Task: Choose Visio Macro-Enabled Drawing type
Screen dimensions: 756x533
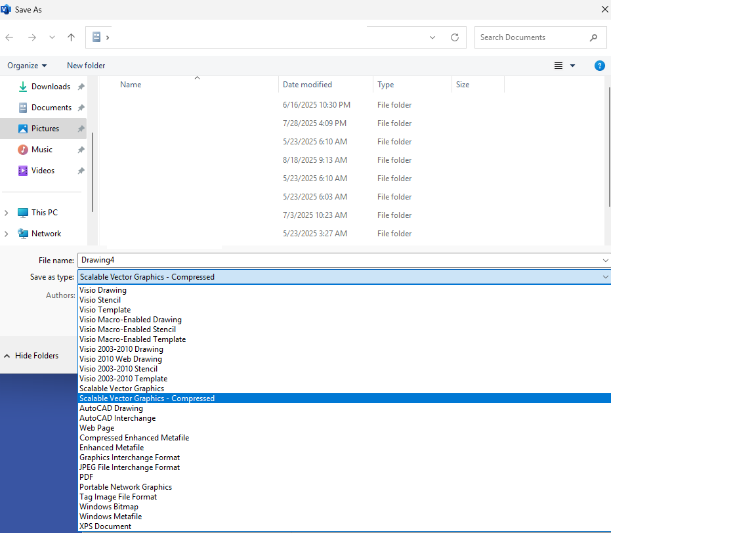Action: (345, 320)
